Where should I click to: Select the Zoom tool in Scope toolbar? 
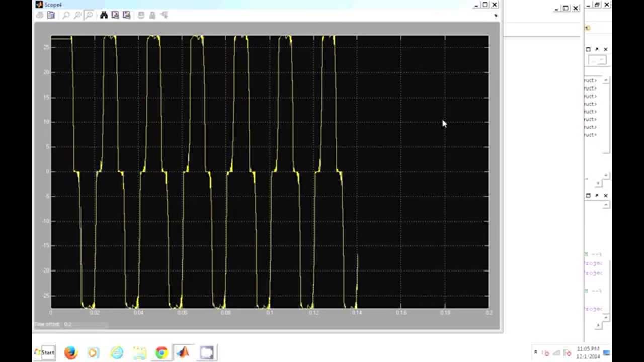[x=66, y=16]
